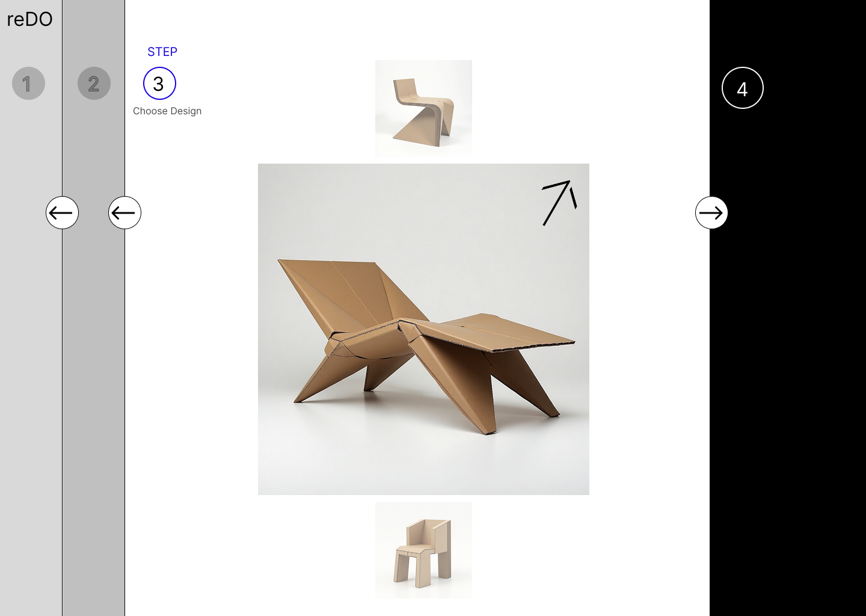Select the boxy armchair thumbnail below

tap(423, 550)
